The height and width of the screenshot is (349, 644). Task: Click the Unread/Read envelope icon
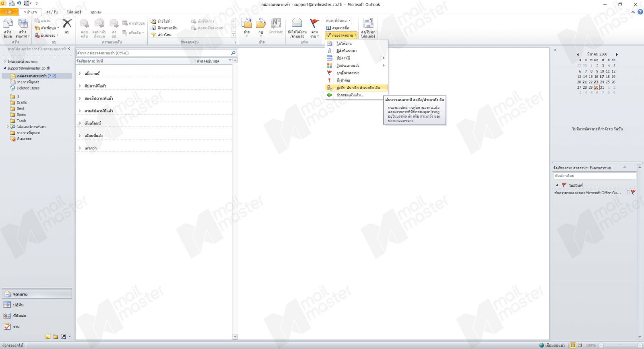click(297, 23)
